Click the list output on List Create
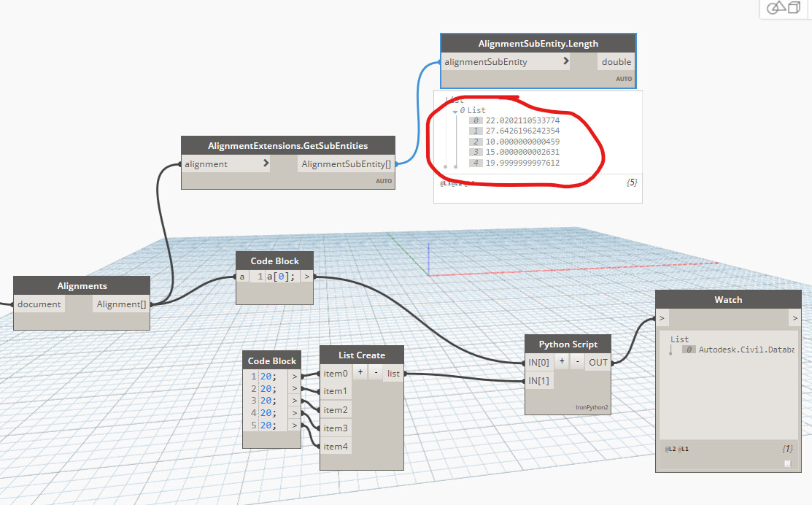This screenshot has width=812, height=505. click(x=393, y=372)
